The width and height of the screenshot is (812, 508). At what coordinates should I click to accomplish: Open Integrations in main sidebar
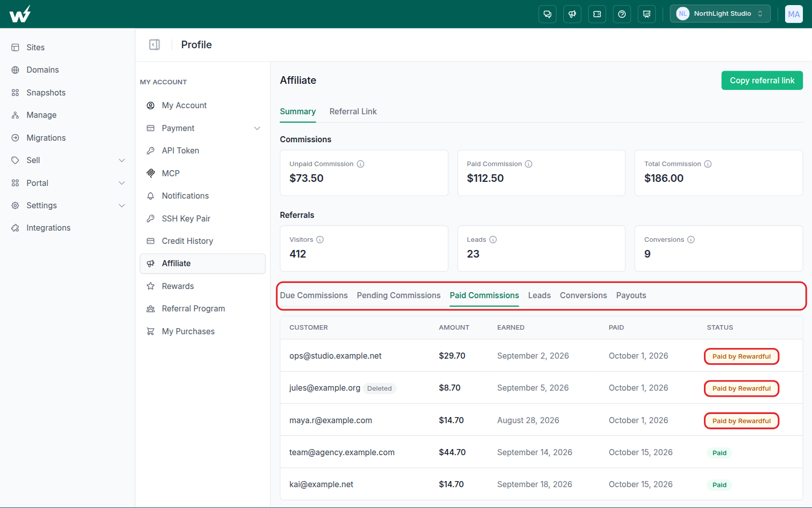[x=67, y=228]
